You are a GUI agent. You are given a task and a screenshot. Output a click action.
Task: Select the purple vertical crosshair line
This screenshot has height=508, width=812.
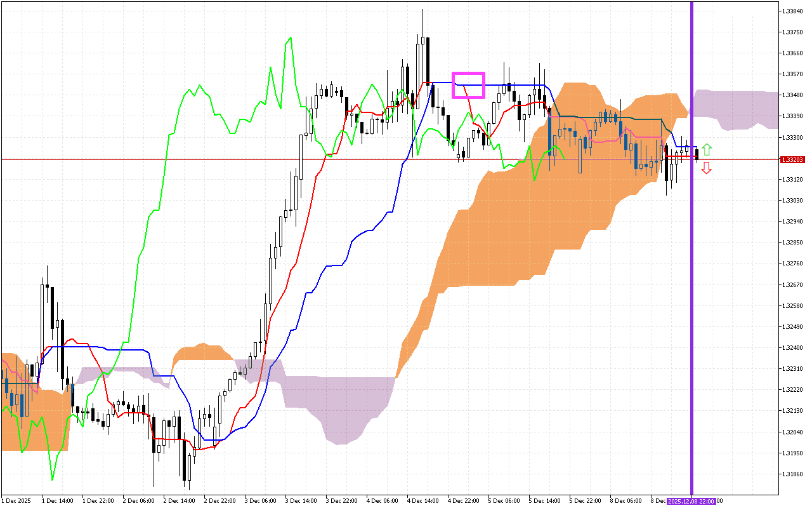point(691,254)
